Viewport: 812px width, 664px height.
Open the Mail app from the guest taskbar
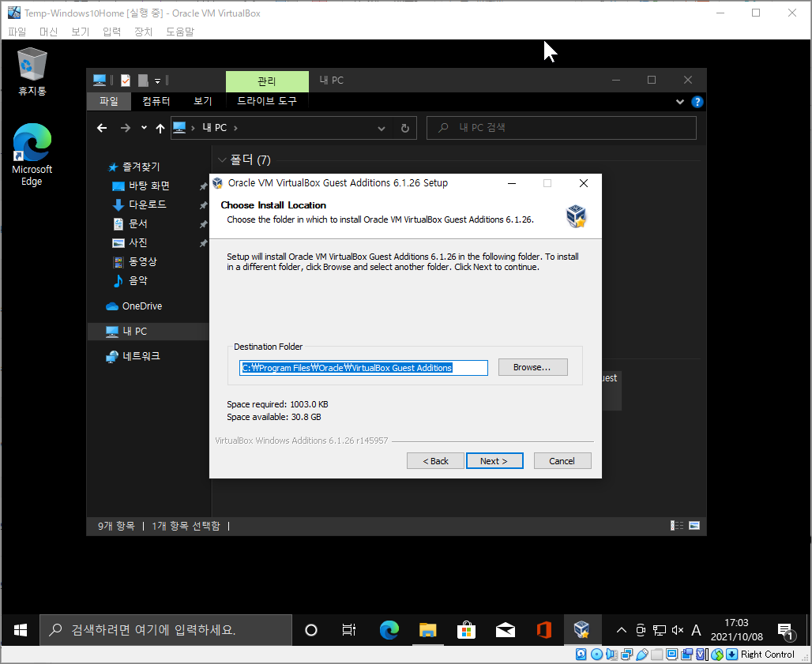[506, 630]
